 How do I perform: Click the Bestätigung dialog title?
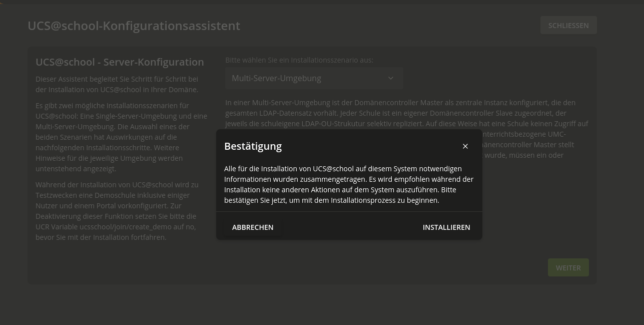[253, 146]
